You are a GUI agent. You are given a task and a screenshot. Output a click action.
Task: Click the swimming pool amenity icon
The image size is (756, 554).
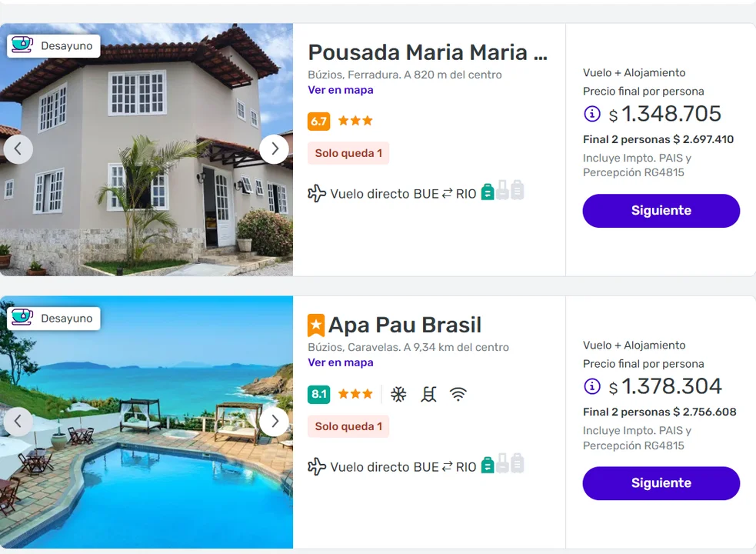pyautogui.click(x=428, y=395)
